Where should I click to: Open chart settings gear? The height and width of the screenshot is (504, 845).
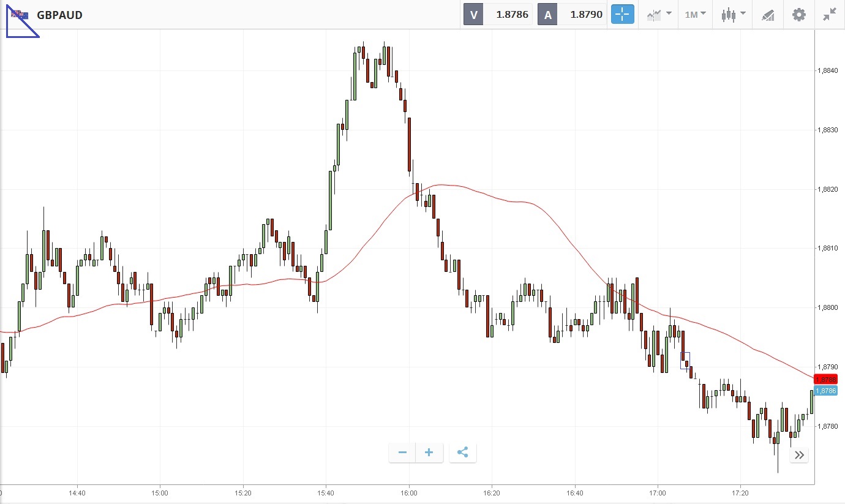[x=799, y=15]
